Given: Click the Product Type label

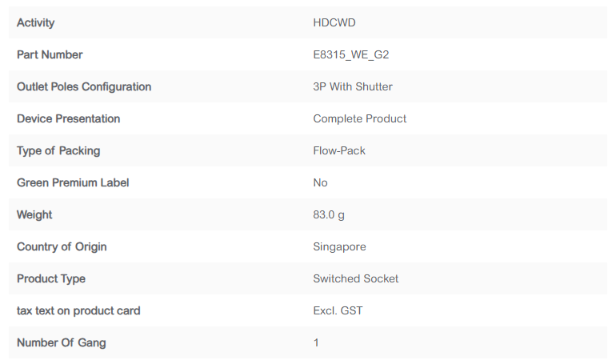Looking at the screenshot, I should click(51, 278).
